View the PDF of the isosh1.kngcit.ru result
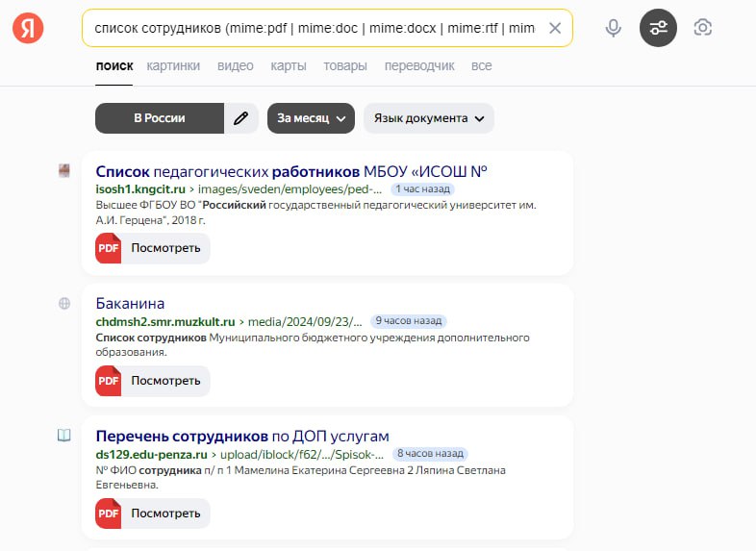The height and width of the screenshot is (551, 756). (x=152, y=248)
